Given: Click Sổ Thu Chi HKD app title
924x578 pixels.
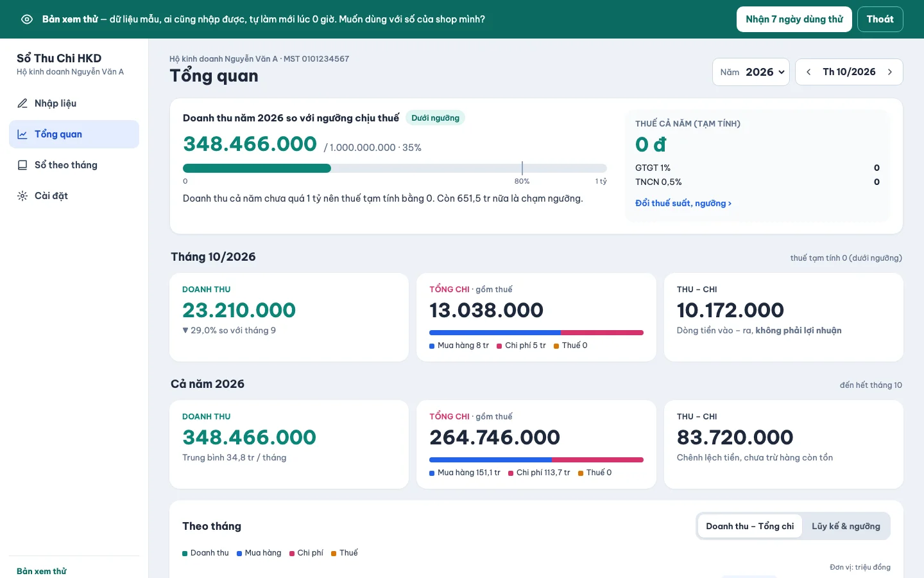Looking at the screenshot, I should pyautogui.click(x=59, y=58).
